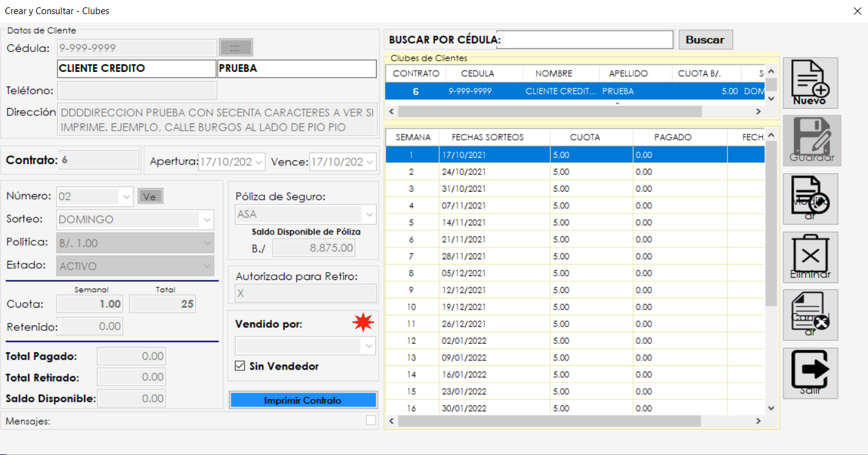Click the CLIENTE CREDITO name field
Image resolution: width=868 pixels, height=455 pixels.
coord(137,68)
